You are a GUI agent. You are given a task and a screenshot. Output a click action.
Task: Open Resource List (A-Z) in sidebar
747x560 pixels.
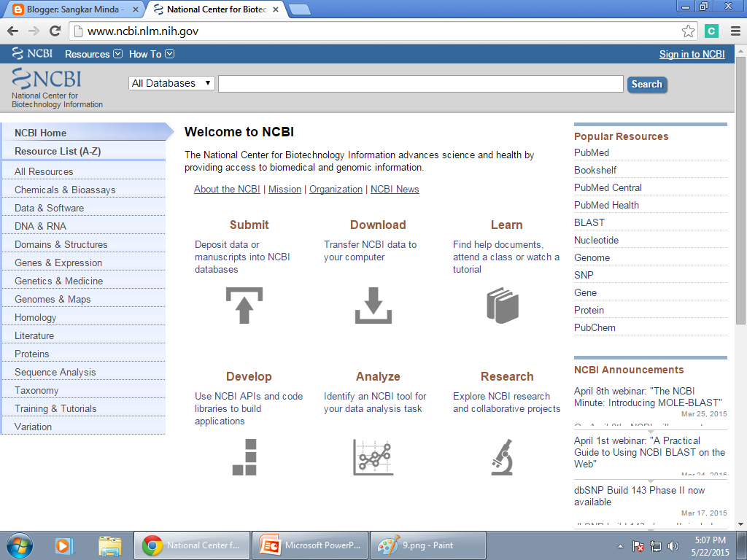(84, 152)
